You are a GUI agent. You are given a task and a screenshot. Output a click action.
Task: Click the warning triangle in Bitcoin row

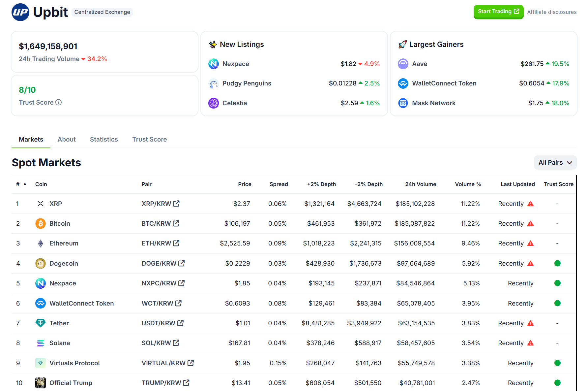click(x=530, y=223)
